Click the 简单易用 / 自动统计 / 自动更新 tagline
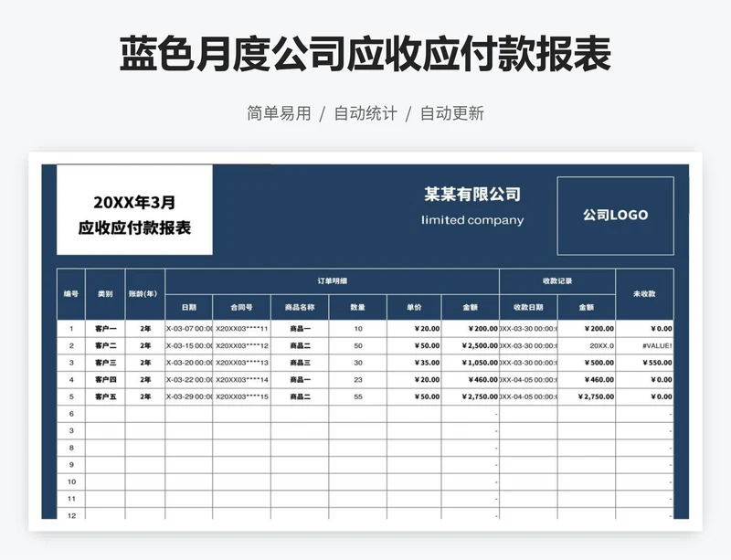 tap(365, 113)
